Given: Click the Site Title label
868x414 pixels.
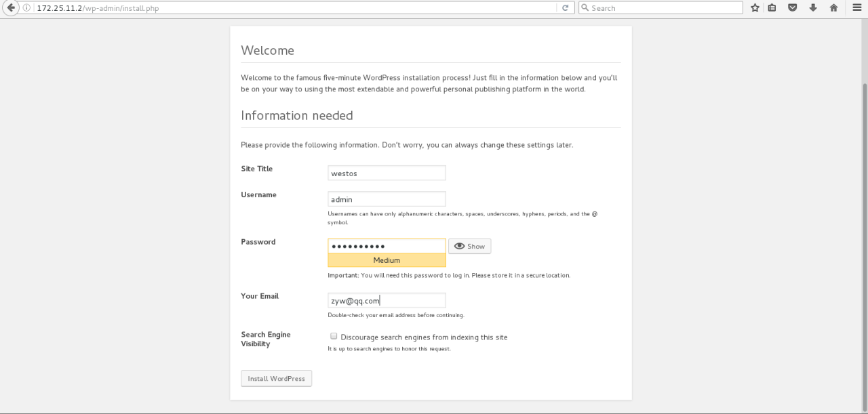Looking at the screenshot, I should coord(256,169).
